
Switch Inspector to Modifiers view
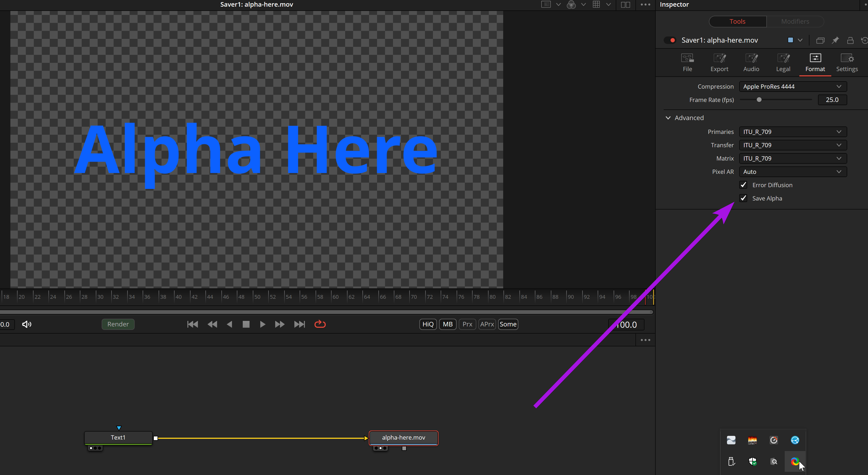(x=795, y=21)
